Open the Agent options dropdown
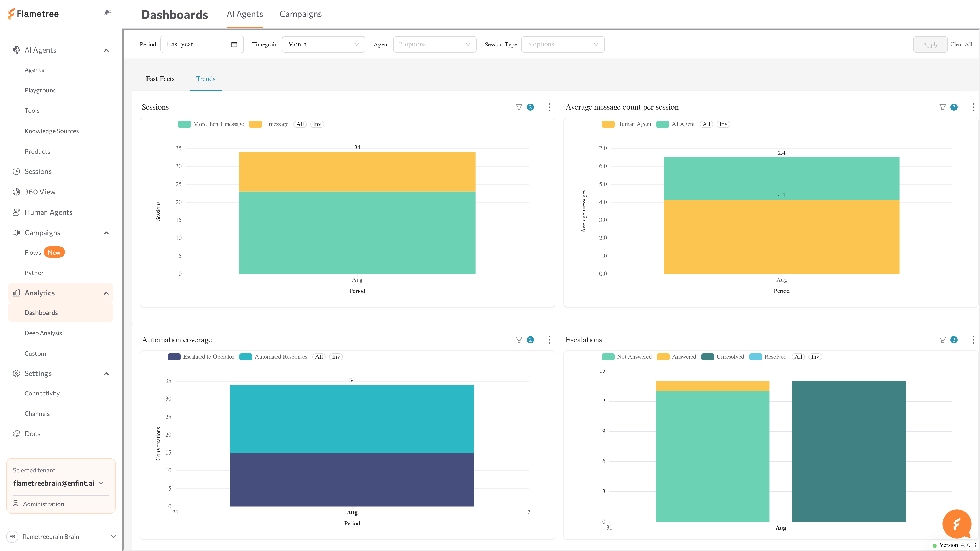 434,44
